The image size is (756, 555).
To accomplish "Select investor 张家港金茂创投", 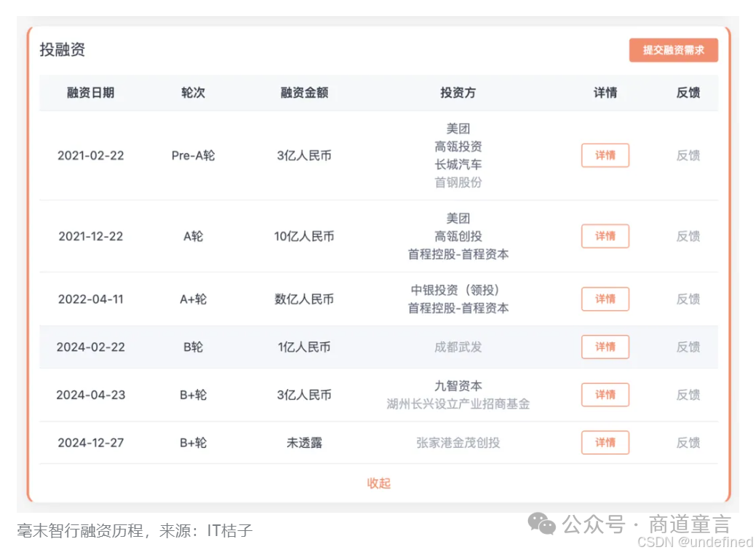I will [458, 442].
